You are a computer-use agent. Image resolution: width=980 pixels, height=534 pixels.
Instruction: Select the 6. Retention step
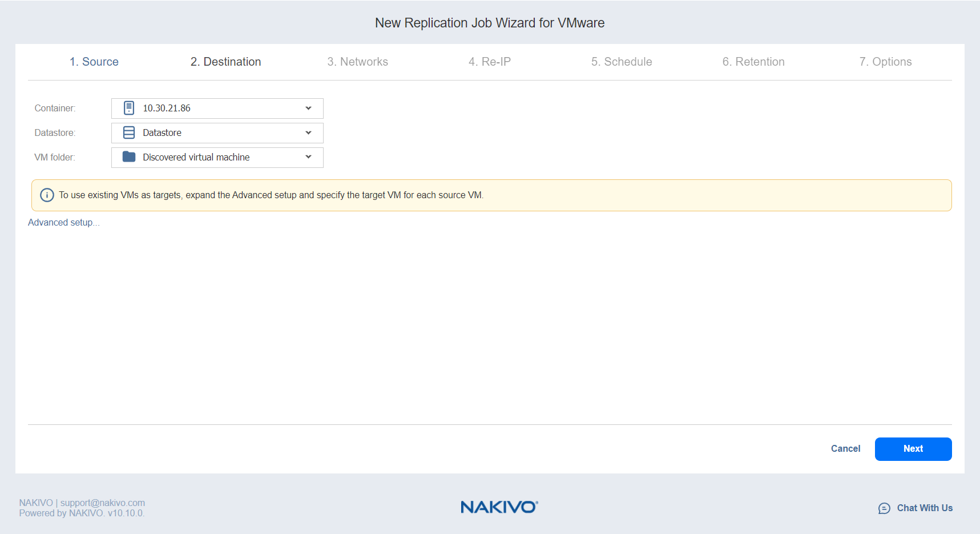tap(753, 62)
